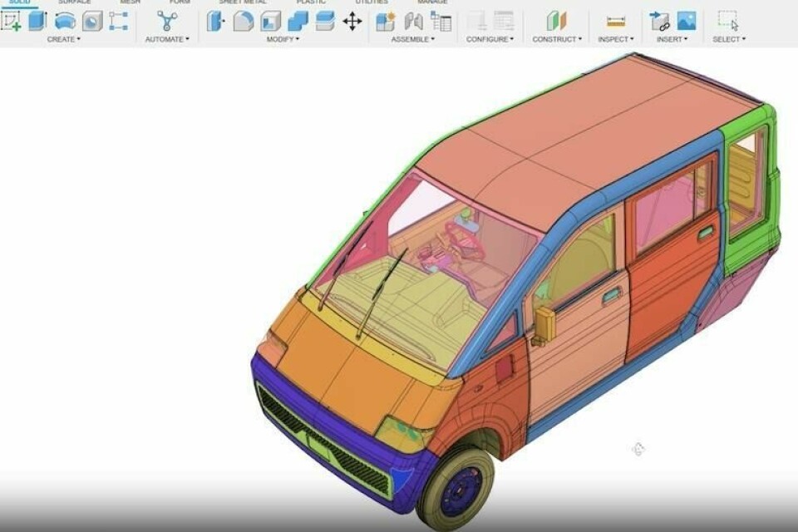
Task: Click the Create Sketch icon
Action: coord(12,21)
